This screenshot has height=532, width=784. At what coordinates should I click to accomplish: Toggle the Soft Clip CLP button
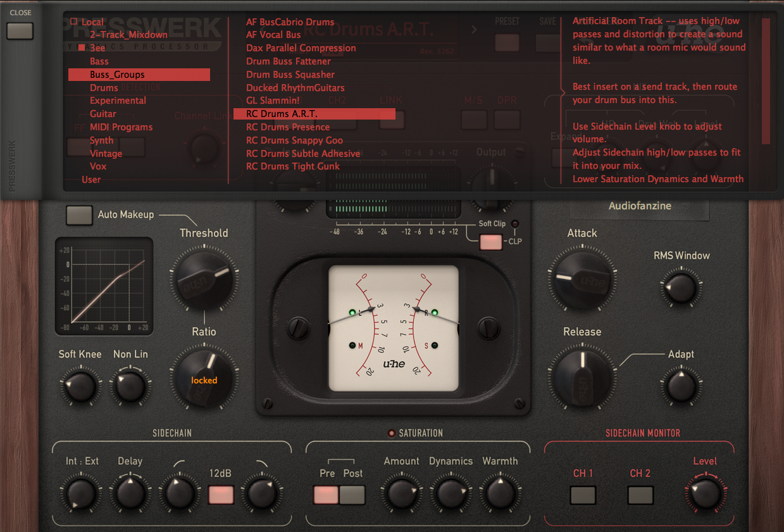[x=491, y=242]
